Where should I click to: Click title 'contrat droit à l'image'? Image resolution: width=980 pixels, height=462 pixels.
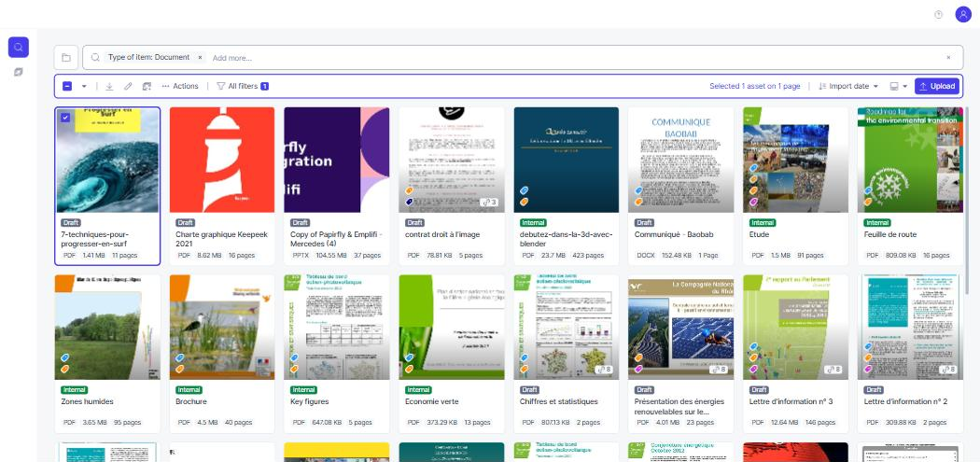click(x=442, y=234)
